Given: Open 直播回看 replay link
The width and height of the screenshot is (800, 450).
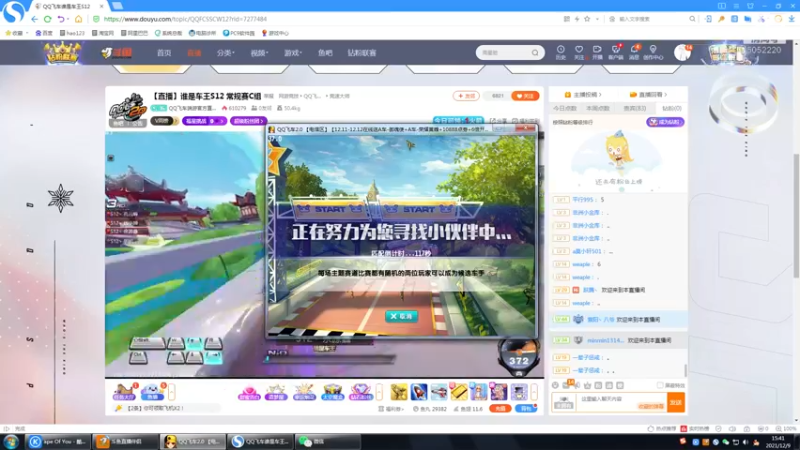Looking at the screenshot, I should click(648, 94).
